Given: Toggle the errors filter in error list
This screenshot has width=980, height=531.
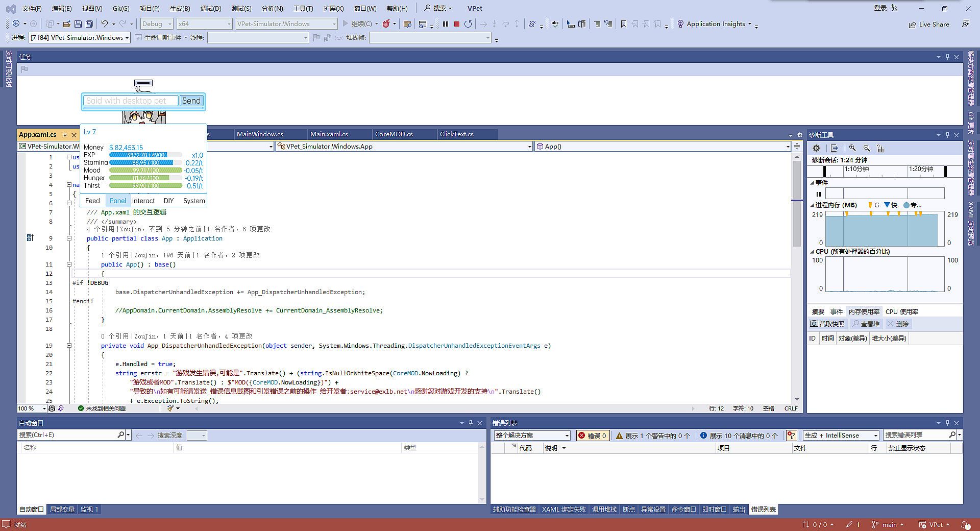Looking at the screenshot, I should point(592,436).
